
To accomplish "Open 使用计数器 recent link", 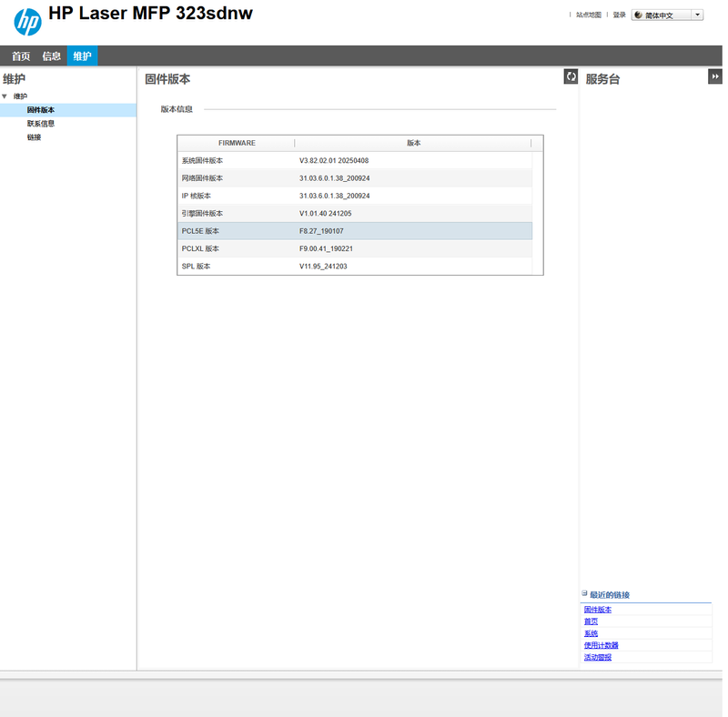I will [x=601, y=645].
